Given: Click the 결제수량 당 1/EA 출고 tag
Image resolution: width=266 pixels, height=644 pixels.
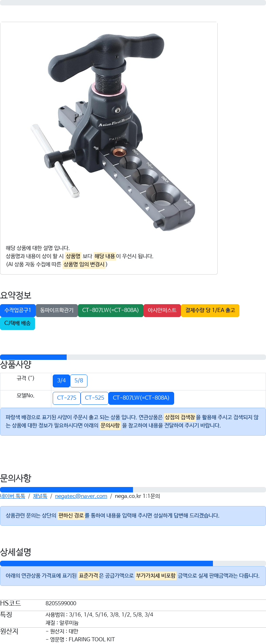Looking at the screenshot, I should [x=210, y=310].
